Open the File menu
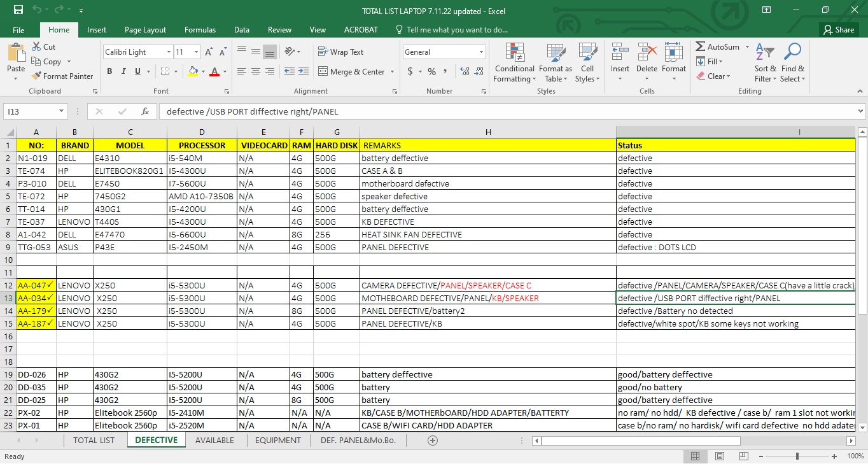Image resolution: width=868 pixels, height=466 pixels. pyautogui.click(x=18, y=30)
